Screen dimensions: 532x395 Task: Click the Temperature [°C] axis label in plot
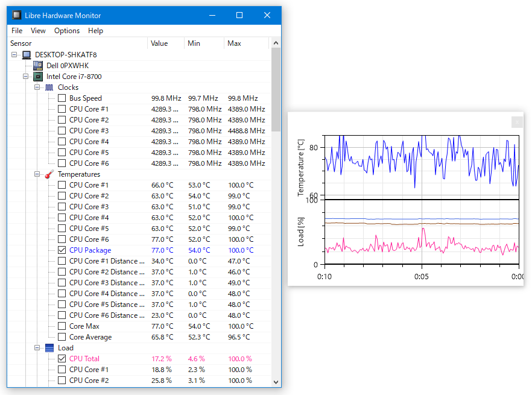pos(300,168)
